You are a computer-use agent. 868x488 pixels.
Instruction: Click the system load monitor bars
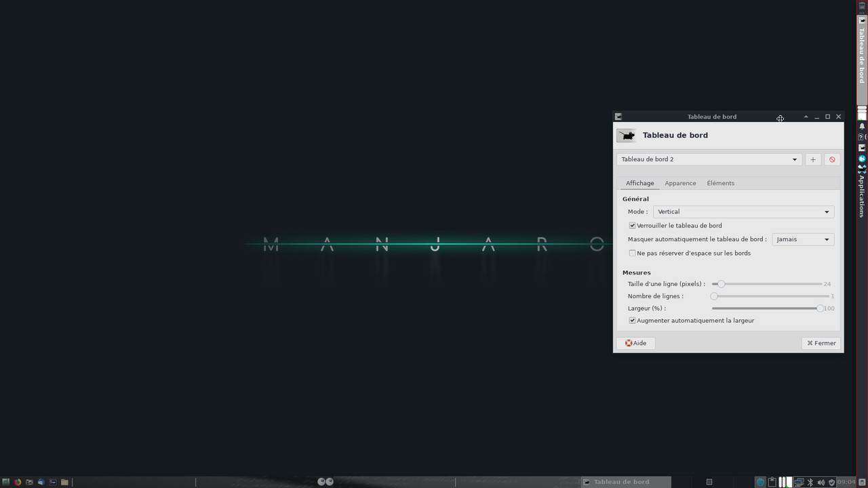click(x=785, y=482)
